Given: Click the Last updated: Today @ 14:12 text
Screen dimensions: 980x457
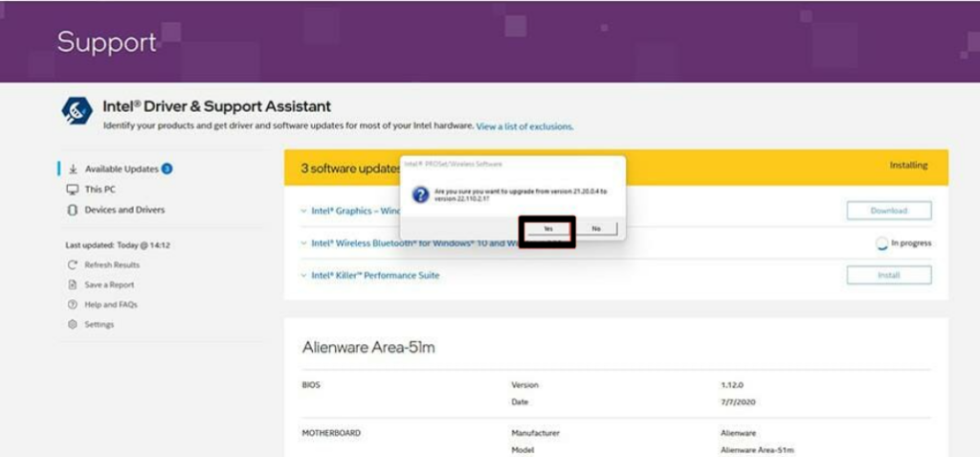Looking at the screenshot, I should point(118,245).
